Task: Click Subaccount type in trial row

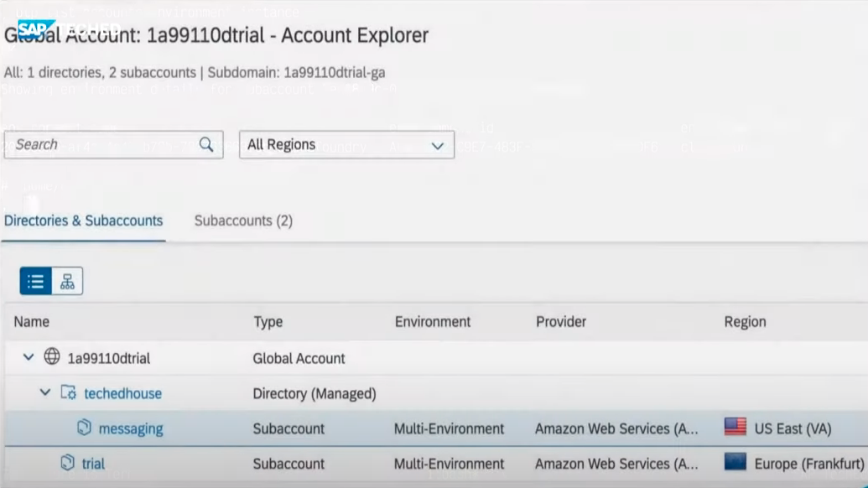Action: point(288,464)
